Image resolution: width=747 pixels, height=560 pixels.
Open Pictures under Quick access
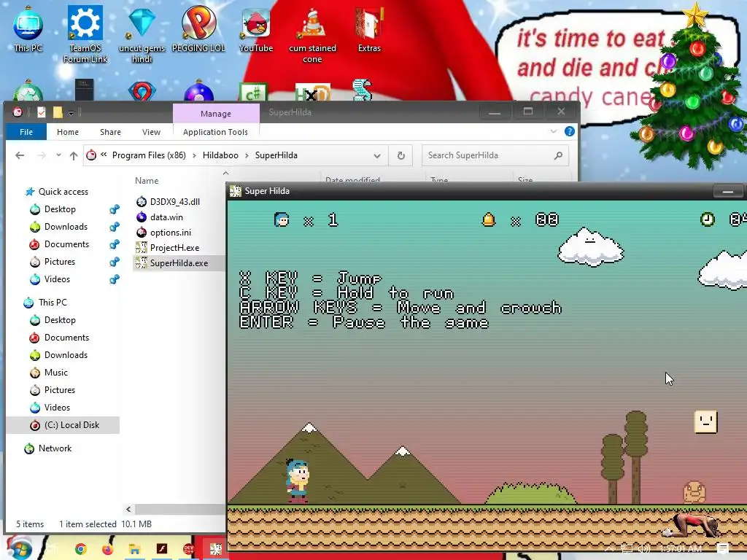(x=60, y=262)
